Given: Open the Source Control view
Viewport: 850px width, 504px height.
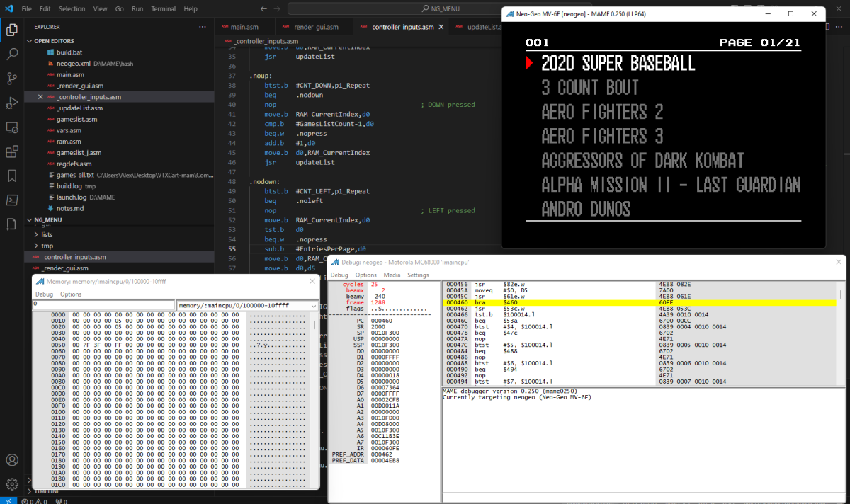Looking at the screenshot, I should tap(12, 79).
